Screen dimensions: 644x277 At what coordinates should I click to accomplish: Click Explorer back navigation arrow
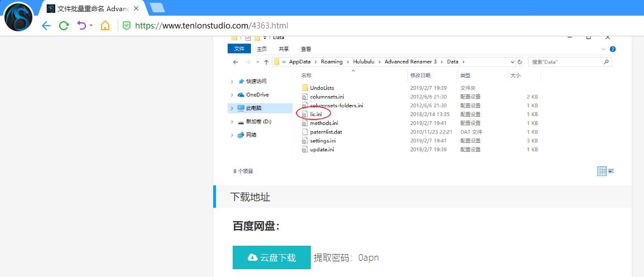(x=236, y=62)
